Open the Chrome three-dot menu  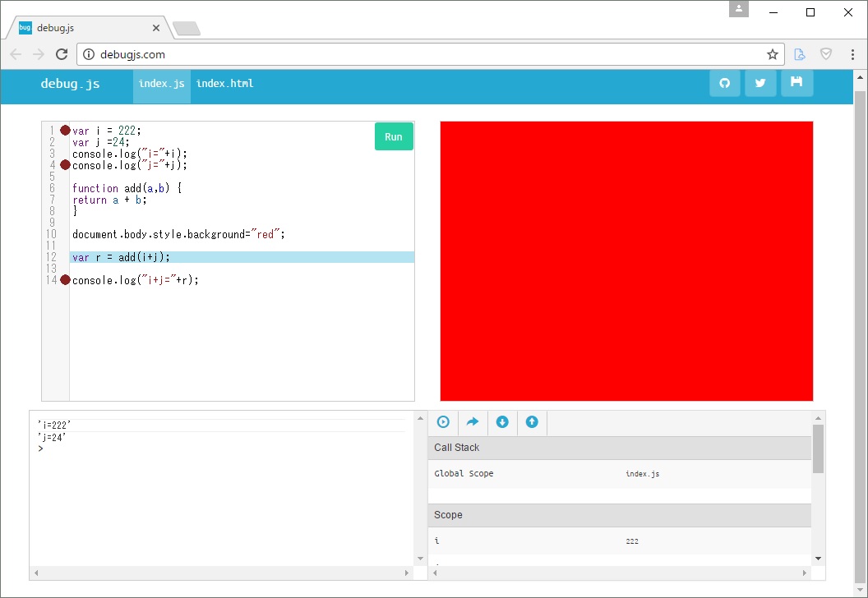[852, 54]
